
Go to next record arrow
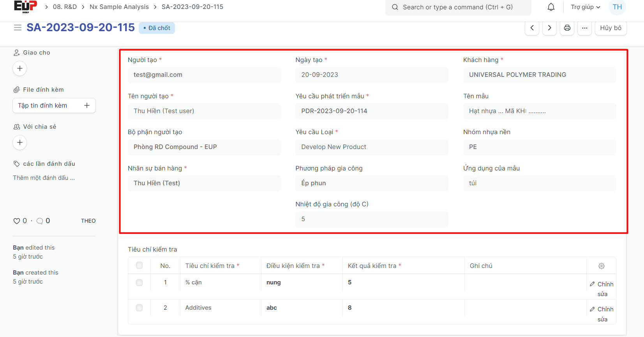(x=549, y=28)
